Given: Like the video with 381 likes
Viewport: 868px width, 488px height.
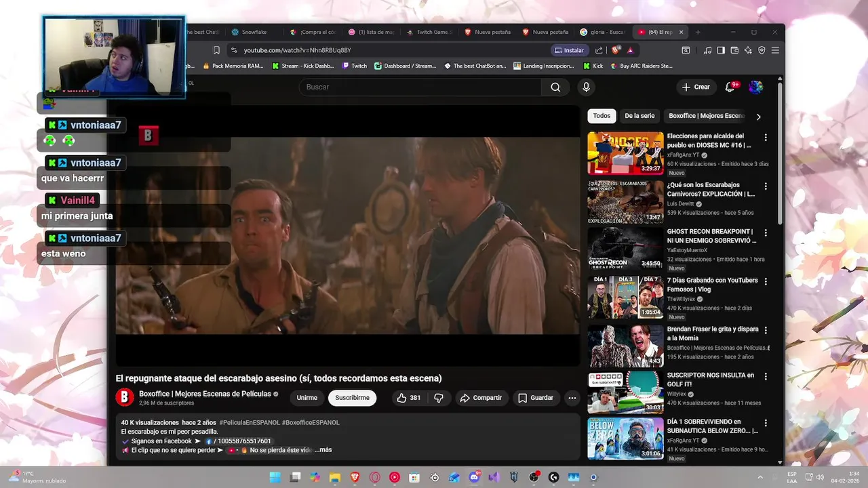Looking at the screenshot, I should pyautogui.click(x=409, y=398).
